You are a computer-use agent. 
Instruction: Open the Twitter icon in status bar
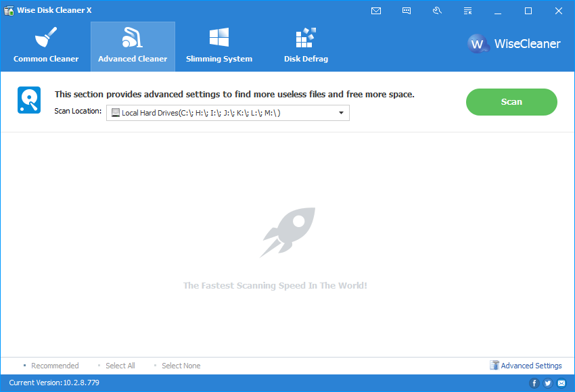[x=548, y=383]
